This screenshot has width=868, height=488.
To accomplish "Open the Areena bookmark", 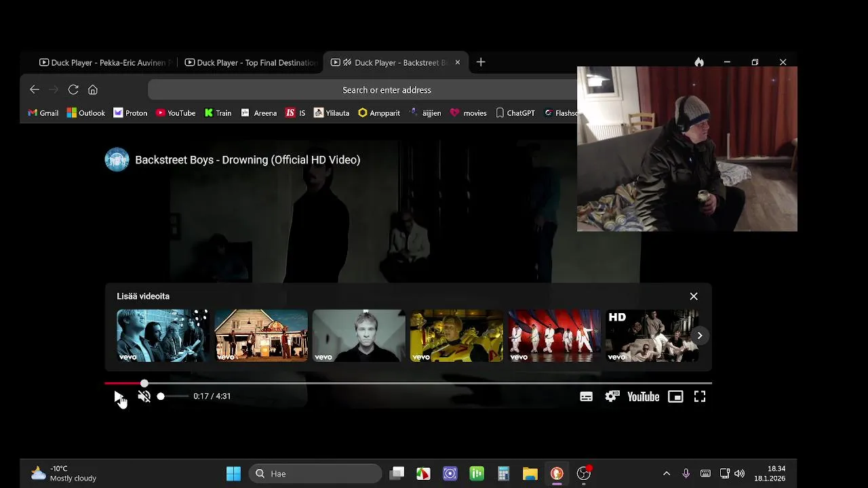I will coord(258,113).
